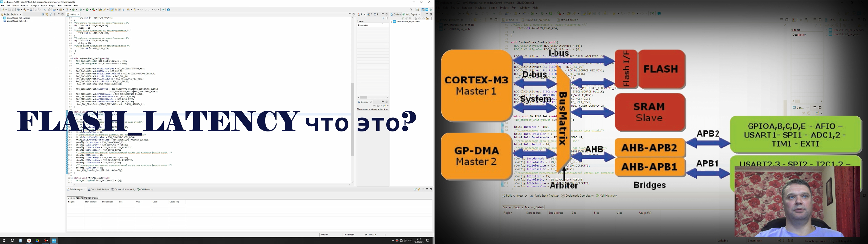Viewport: 868px width, 244px height.
Task: Click vertical scrollbar of bright code editor
Action: (352, 119)
